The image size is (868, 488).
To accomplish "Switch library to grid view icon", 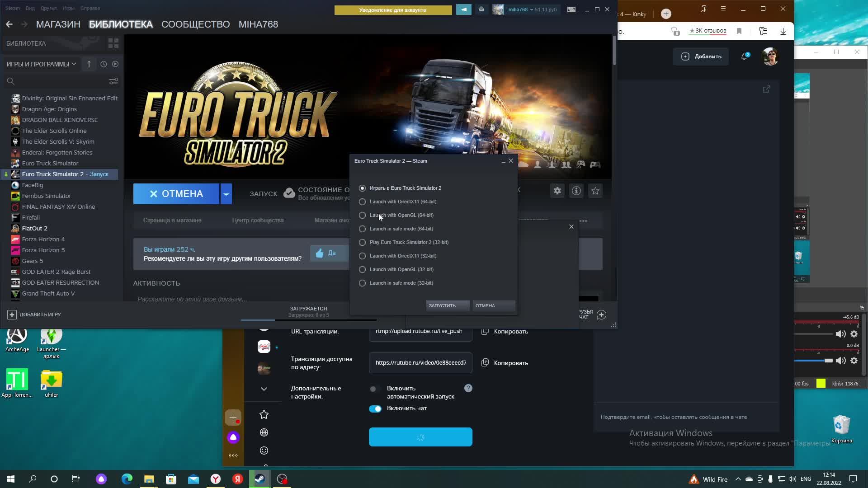I will point(113,43).
